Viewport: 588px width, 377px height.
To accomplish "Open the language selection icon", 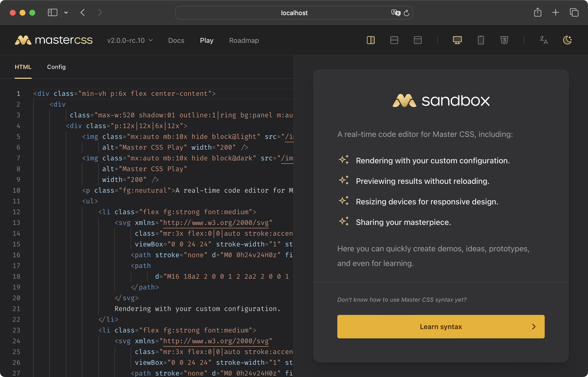I will pos(544,40).
